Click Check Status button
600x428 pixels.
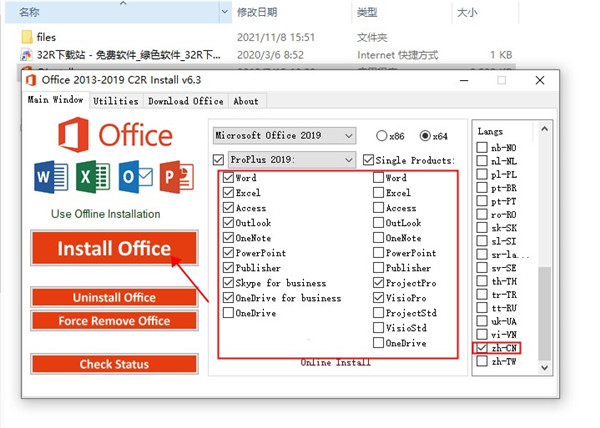click(x=114, y=364)
